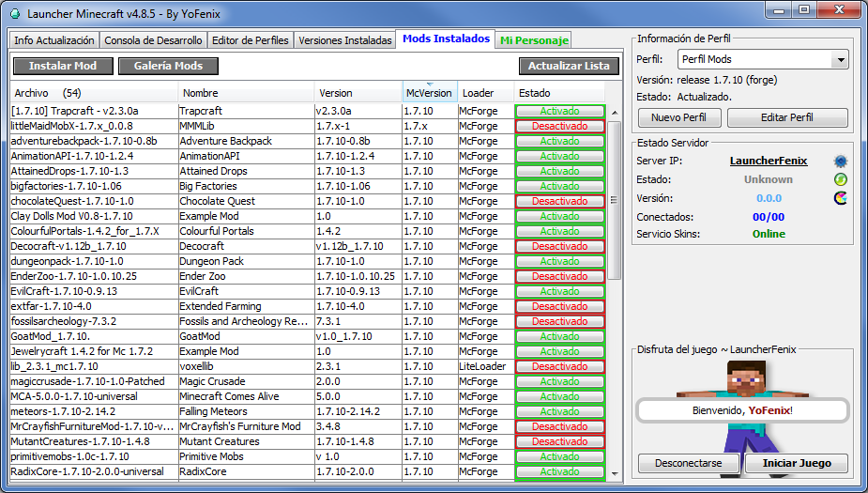Click scrollbar down arrow in mods list

tap(615, 473)
